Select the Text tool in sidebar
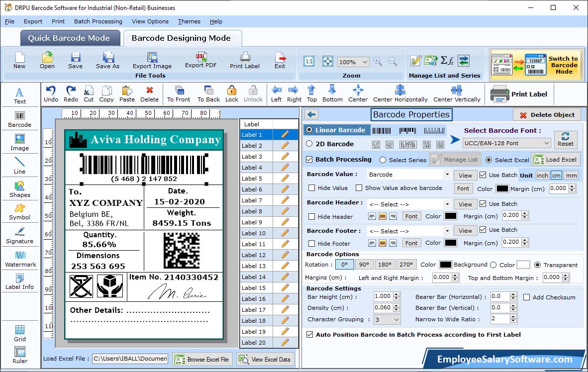The image size is (588, 372). point(19,95)
